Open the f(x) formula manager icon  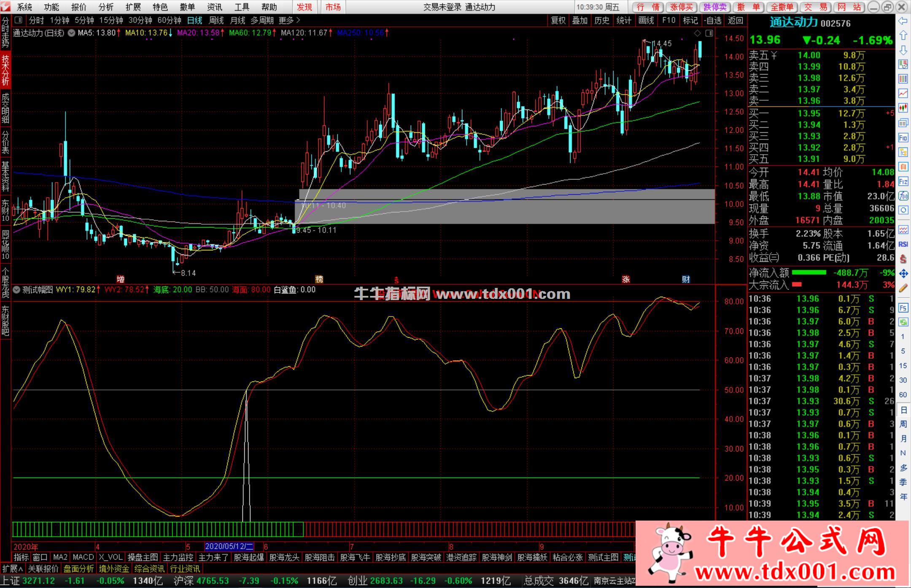[903, 196]
